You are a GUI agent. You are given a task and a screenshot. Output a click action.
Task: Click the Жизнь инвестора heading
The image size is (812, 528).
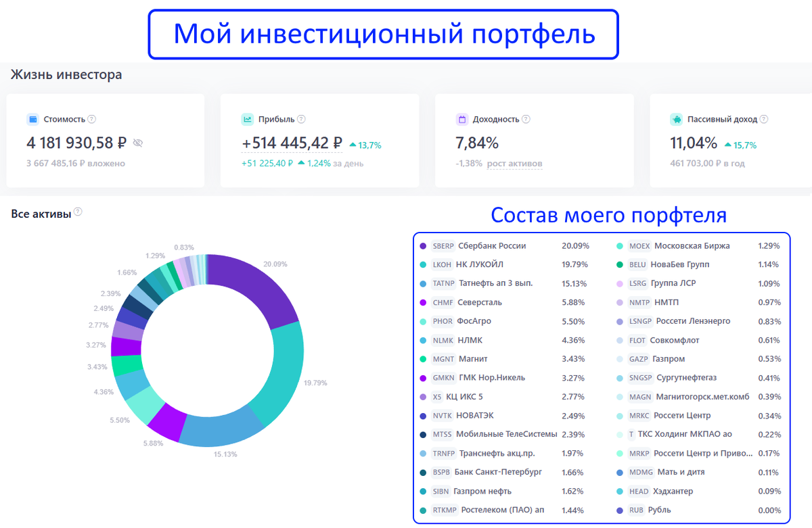pos(66,74)
